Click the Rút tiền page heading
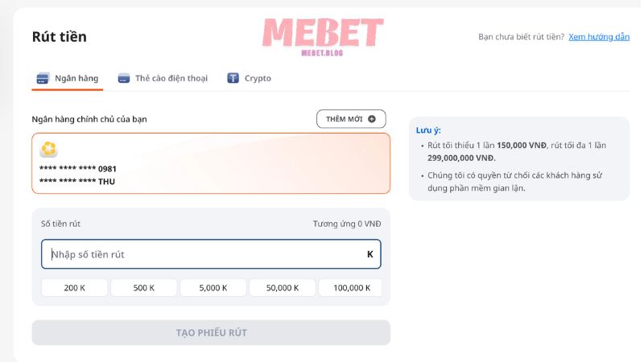Screen dimensions: 644x362 tap(60, 37)
